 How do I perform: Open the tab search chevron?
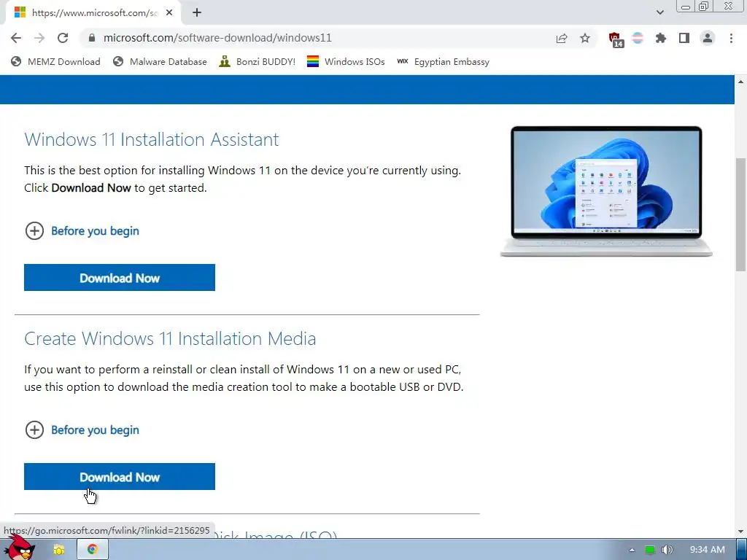click(659, 12)
